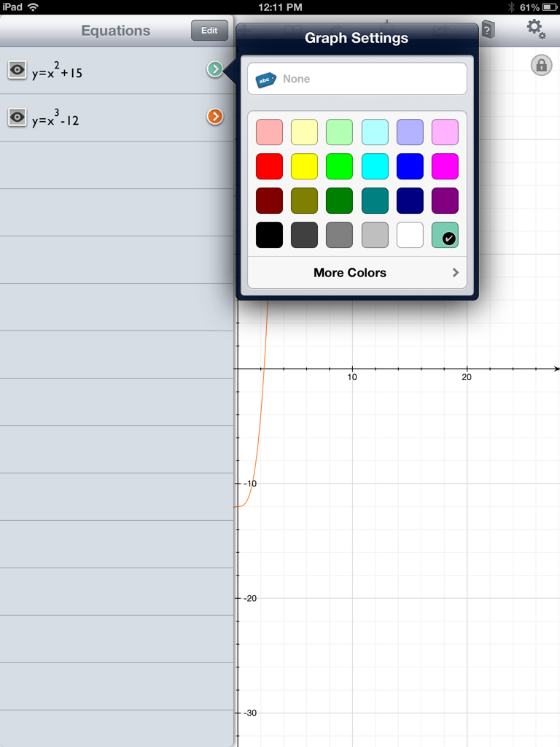This screenshot has height=747, width=560.
Task: Tap the battery indicator in status bar
Action: [549, 7]
